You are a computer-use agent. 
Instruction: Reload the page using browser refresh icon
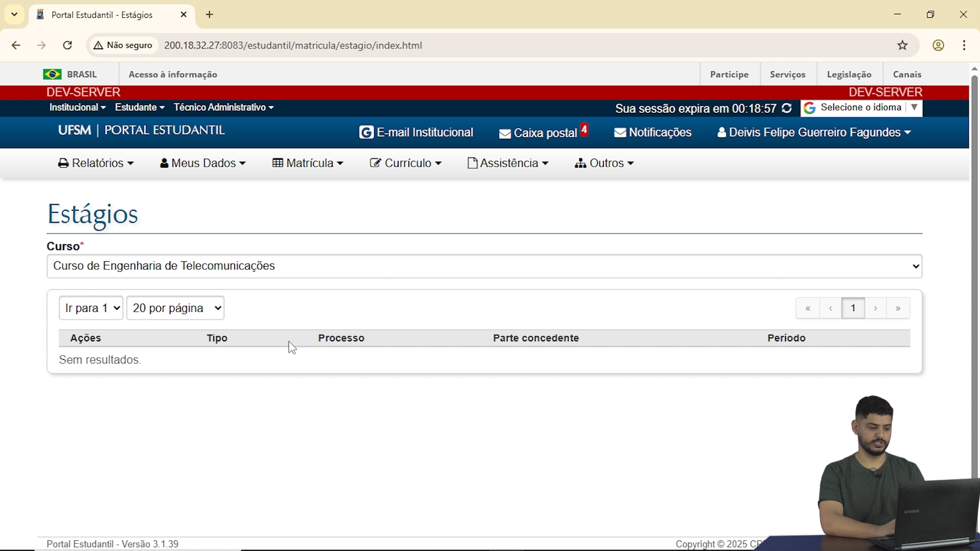click(x=67, y=45)
